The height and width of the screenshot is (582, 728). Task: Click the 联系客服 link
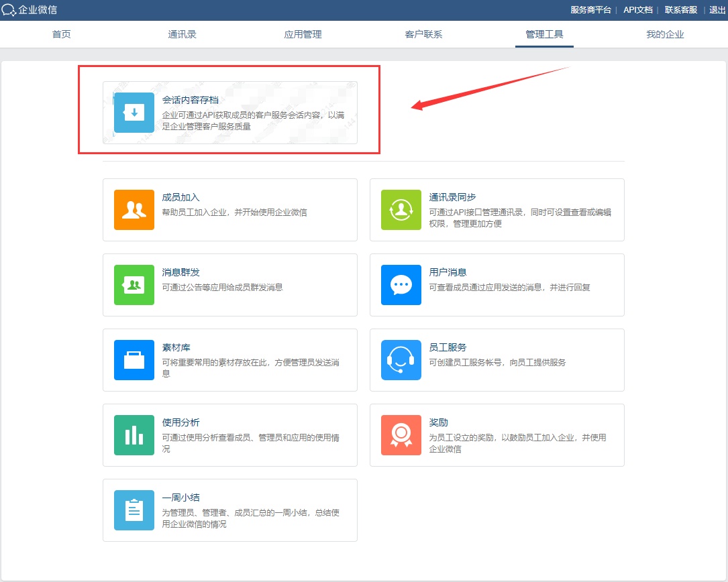click(x=680, y=9)
